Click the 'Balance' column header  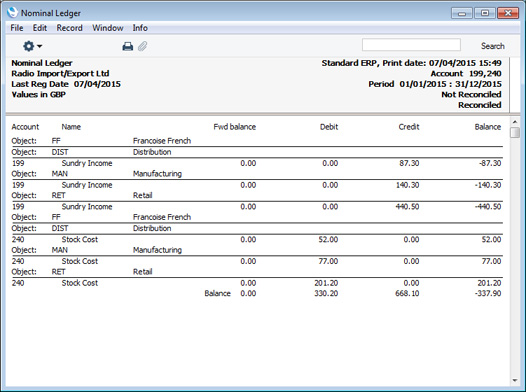click(x=488, y=127)
